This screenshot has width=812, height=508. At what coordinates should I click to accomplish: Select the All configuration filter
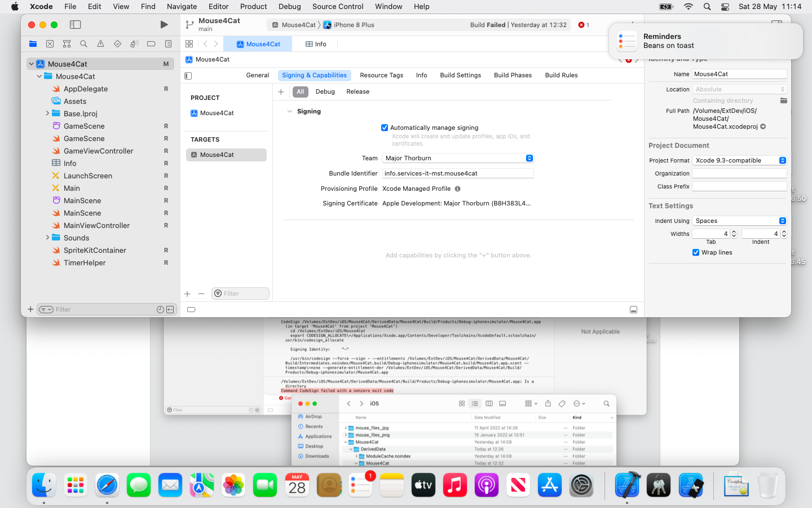coord(301,92)
